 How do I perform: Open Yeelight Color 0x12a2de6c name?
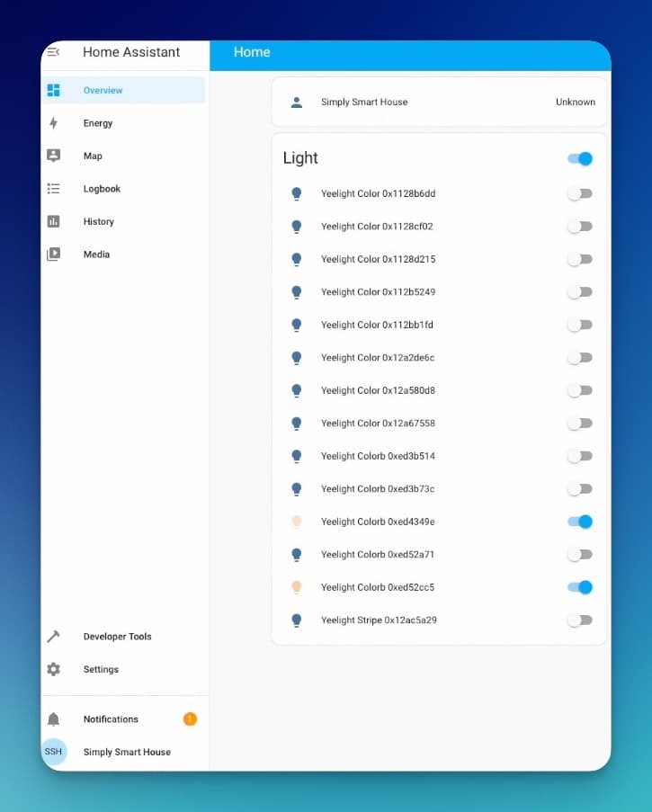point(378,358)
